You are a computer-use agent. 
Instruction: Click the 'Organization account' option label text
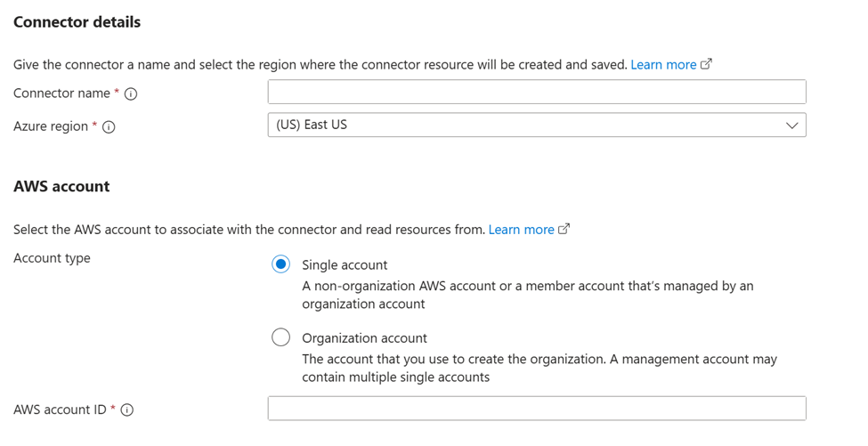[364, 338]
